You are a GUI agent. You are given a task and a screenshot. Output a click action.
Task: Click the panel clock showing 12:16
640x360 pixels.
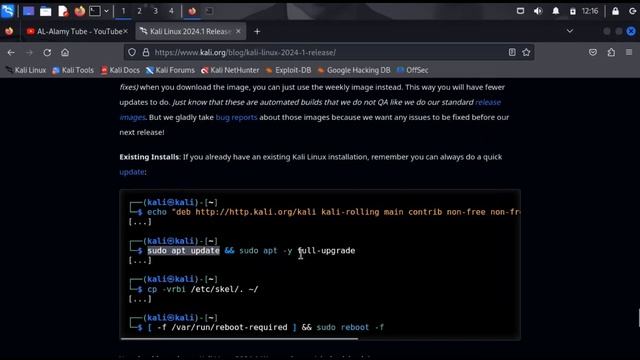pos(590,11)
